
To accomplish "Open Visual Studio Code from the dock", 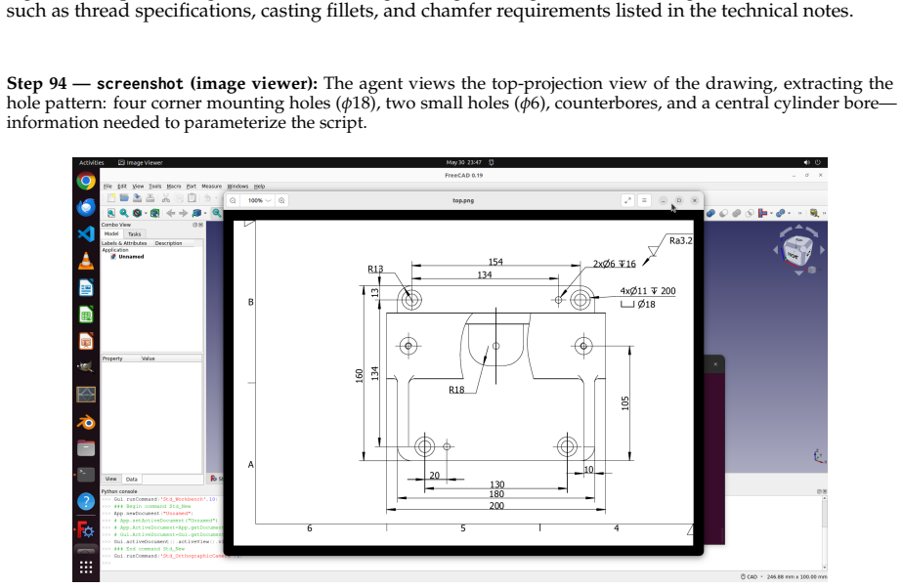I will point(86,233).
